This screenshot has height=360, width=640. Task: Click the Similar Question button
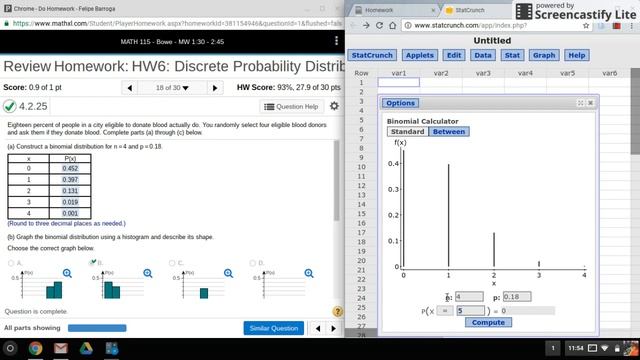click(x=273, y=328)
